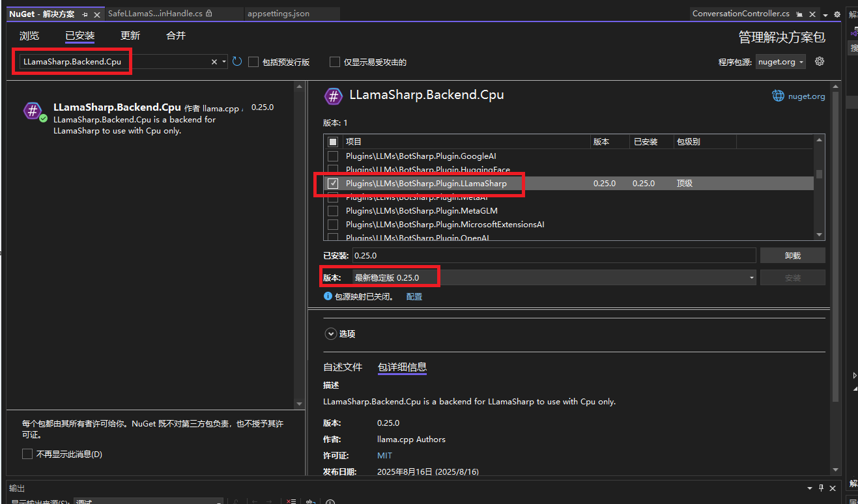
Task: Click the package level column header
Action: tap(705, 141)
